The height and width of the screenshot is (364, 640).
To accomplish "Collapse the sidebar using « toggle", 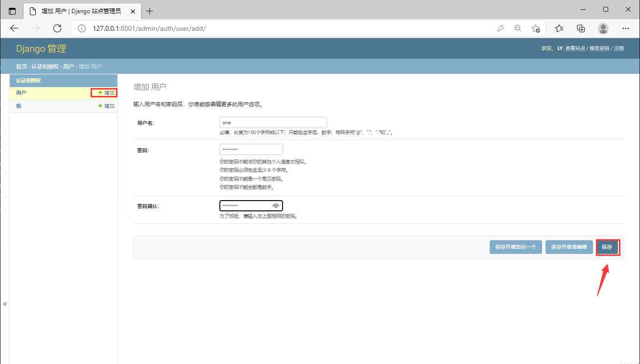I will point(5,304).
